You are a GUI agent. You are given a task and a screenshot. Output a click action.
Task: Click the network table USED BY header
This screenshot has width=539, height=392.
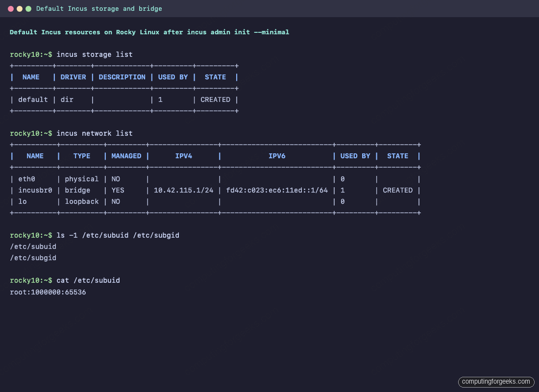click(355, 156)
